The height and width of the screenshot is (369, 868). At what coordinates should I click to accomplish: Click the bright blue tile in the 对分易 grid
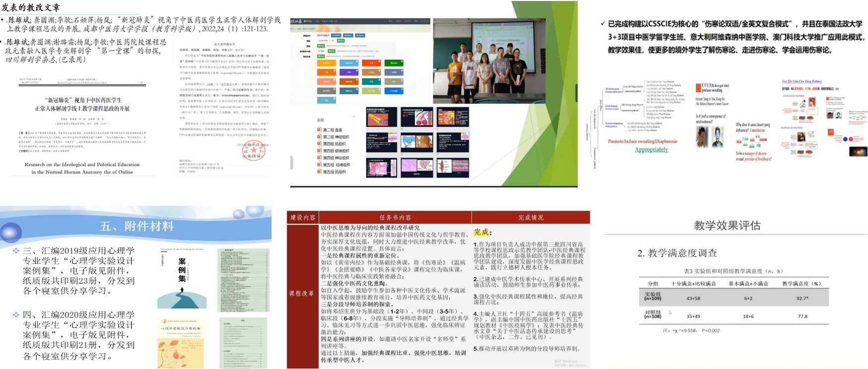point(394,91)
